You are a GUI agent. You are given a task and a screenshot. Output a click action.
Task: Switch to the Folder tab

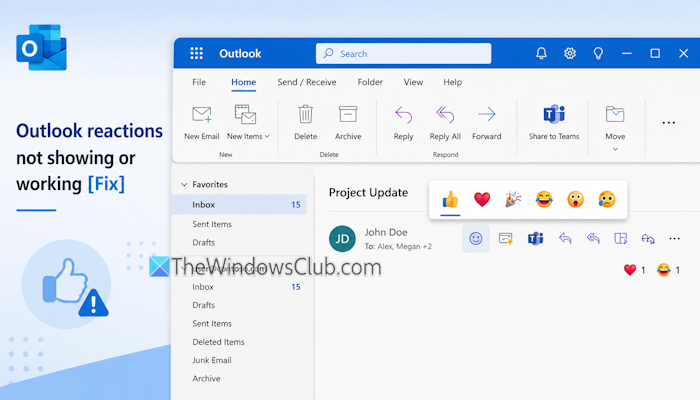coord(370,82)
